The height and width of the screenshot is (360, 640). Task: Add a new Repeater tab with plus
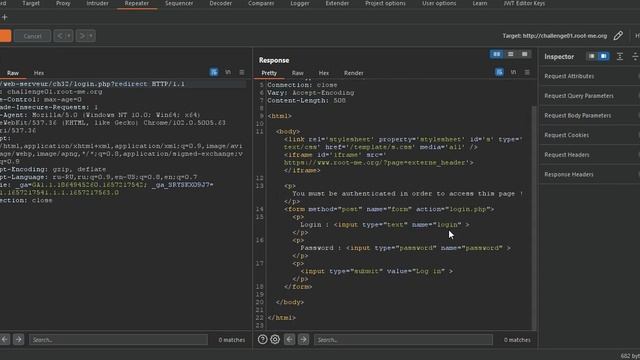tap(4, 17)
